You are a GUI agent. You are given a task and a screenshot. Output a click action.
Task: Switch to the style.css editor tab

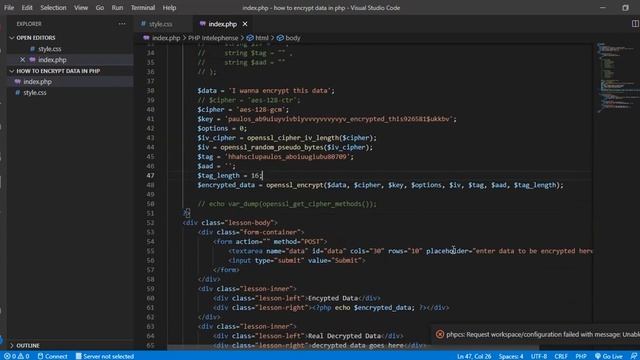tap(160, 24)
